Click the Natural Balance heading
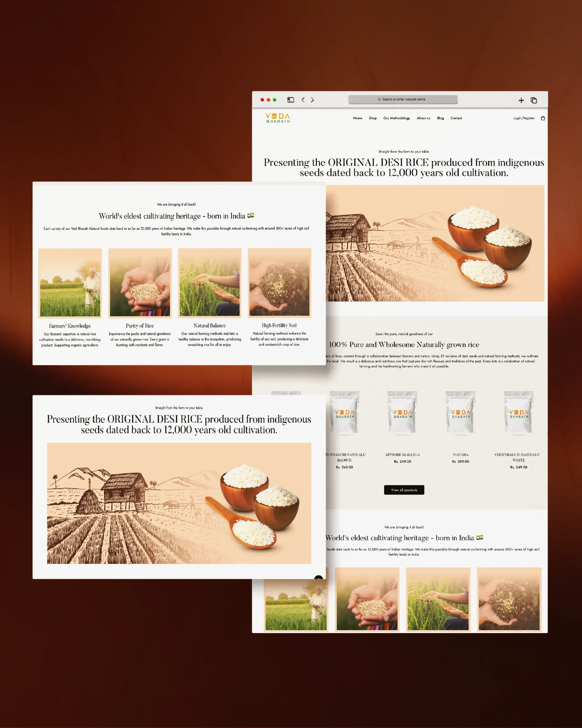This screenshot has width=582, height=728. pos(209,326)
